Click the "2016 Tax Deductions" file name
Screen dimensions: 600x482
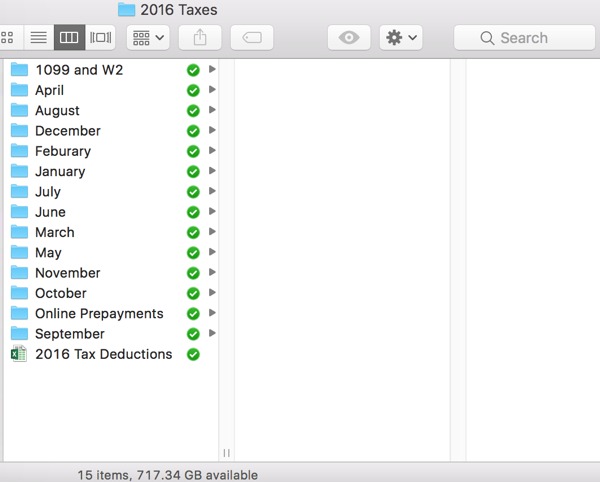click(x=104, y=354)
